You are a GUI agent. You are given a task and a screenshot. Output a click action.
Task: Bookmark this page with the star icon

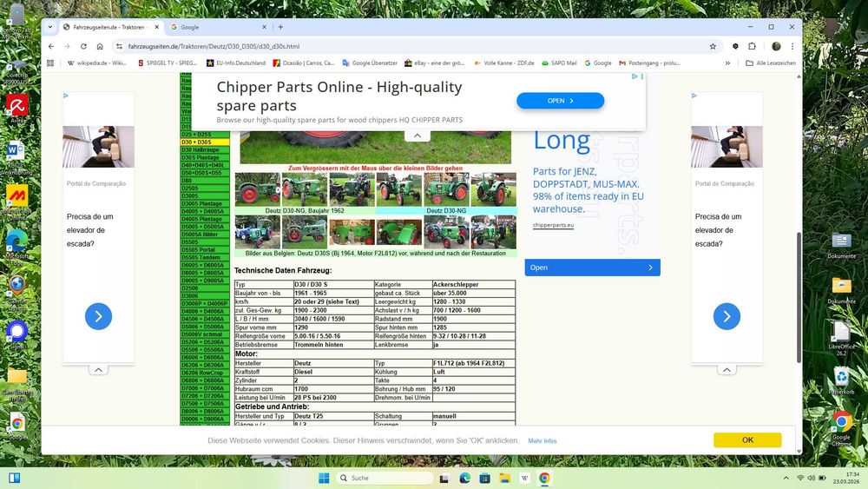pos(713,47)
